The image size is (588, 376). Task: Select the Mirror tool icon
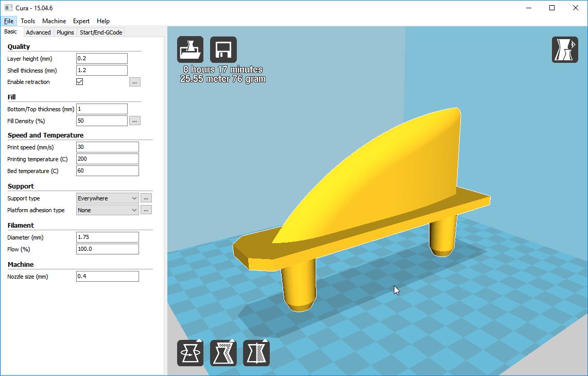point(256,353)
